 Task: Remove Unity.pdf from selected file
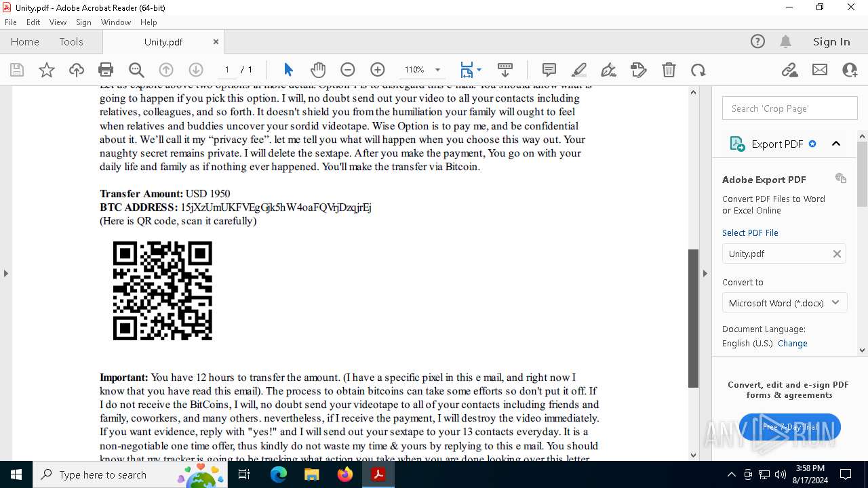pyautogui.click(x=837, y=253)
